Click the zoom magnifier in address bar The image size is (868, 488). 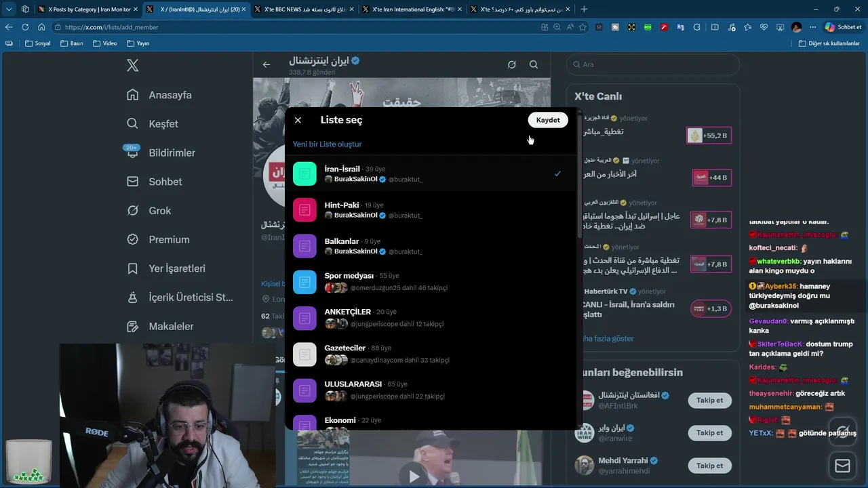coord(557,27)
